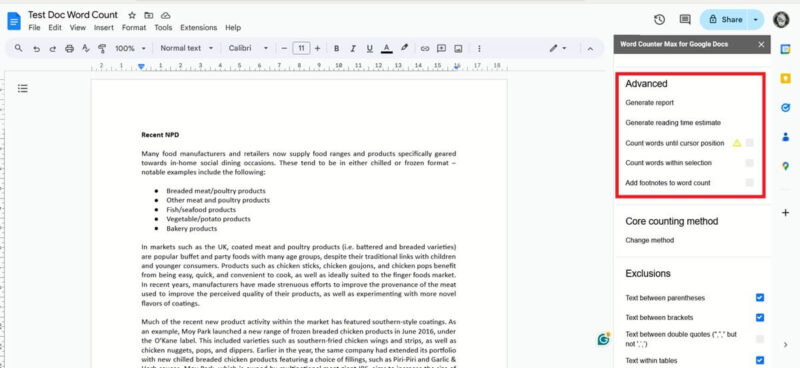Image resolution: width=800 pixels, height=368 pixels.
Task: Open the Google Docs home icon
Action: click(14, 21)
